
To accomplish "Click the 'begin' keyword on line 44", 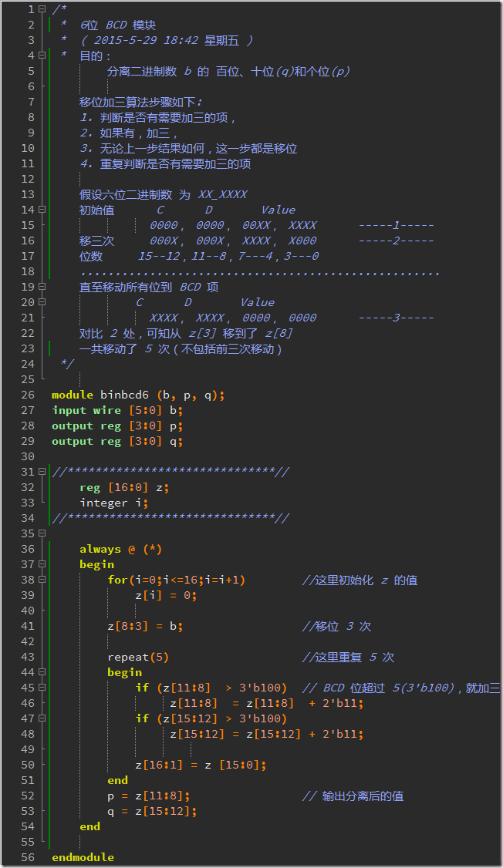I will [125, 673].
